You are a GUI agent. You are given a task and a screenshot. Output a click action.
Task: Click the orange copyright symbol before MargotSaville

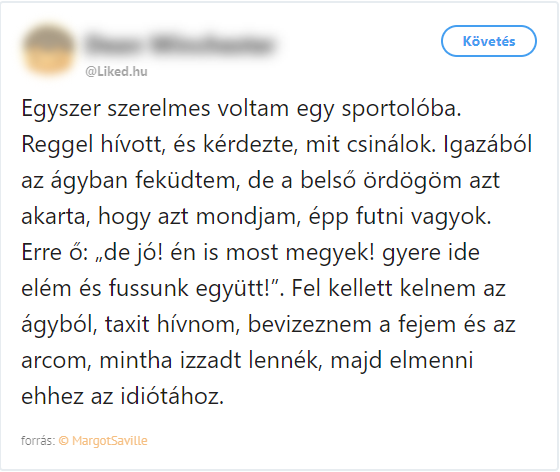pos(64,441)
